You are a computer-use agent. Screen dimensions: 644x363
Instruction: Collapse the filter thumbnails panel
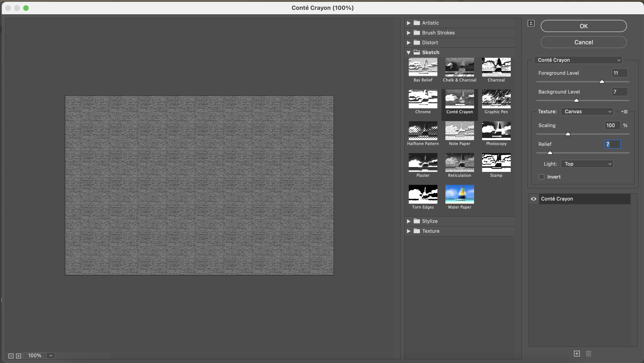click(531, 23)
